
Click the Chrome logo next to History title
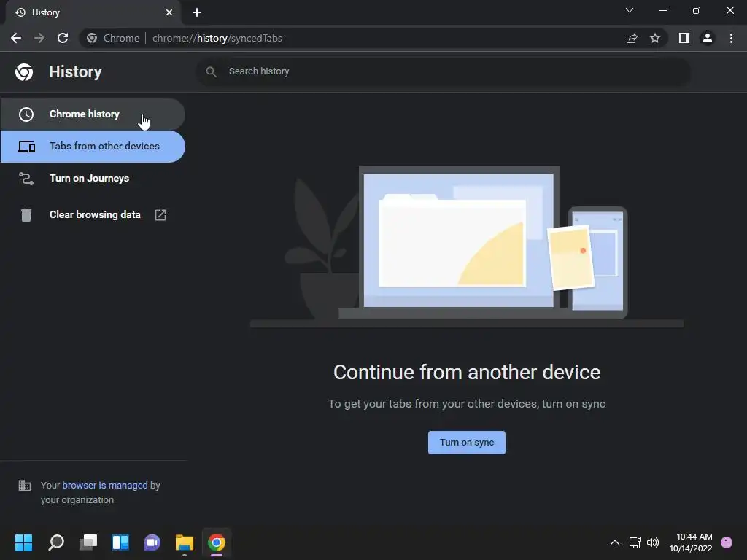[24, 72]
